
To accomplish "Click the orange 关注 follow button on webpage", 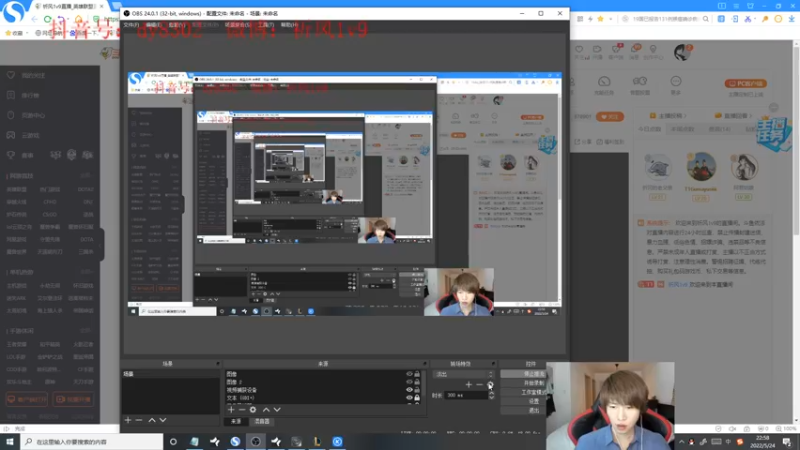I will point(610,117).
